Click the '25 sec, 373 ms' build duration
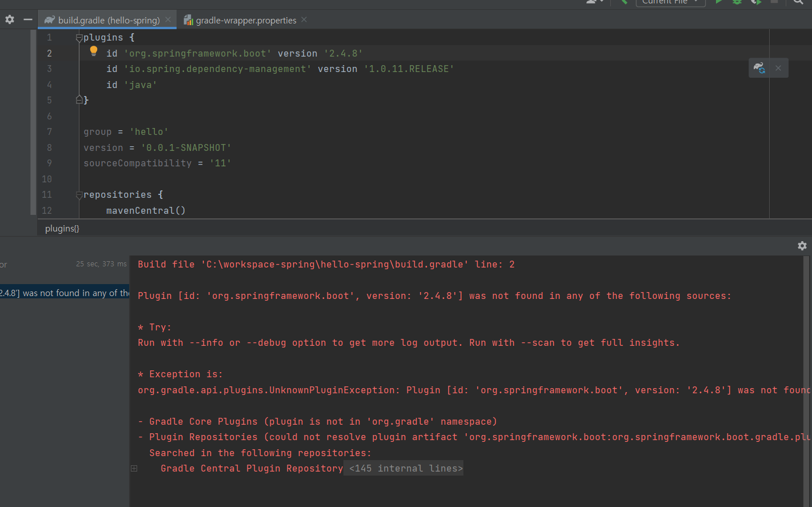Screen dimensions: 812x507 pos(101,264)
